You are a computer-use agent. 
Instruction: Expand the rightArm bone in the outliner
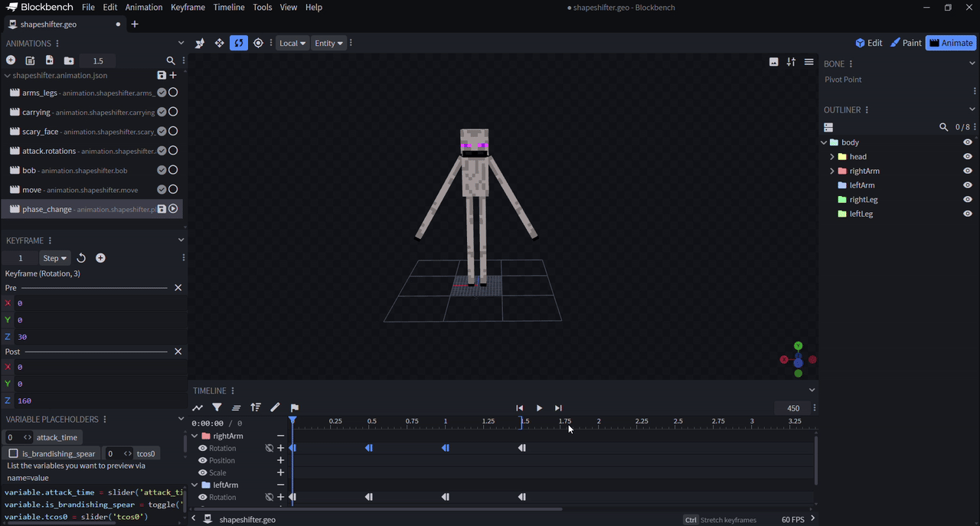pos(832,171)
